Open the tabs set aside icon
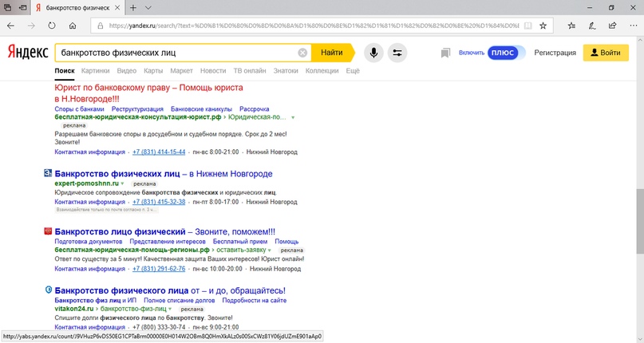The height and width of the screenshot is (343, 644). 7,7
